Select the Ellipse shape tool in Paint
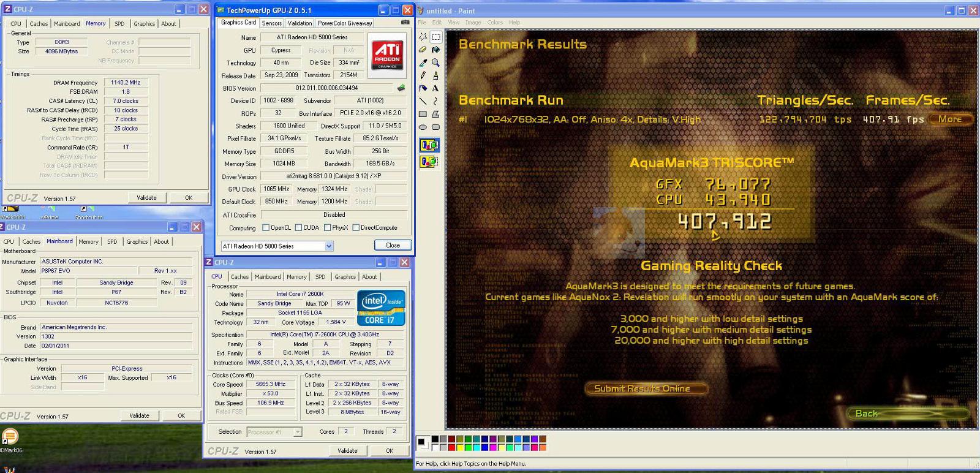The width and height of the screenshot is (980, 473). 423,127
